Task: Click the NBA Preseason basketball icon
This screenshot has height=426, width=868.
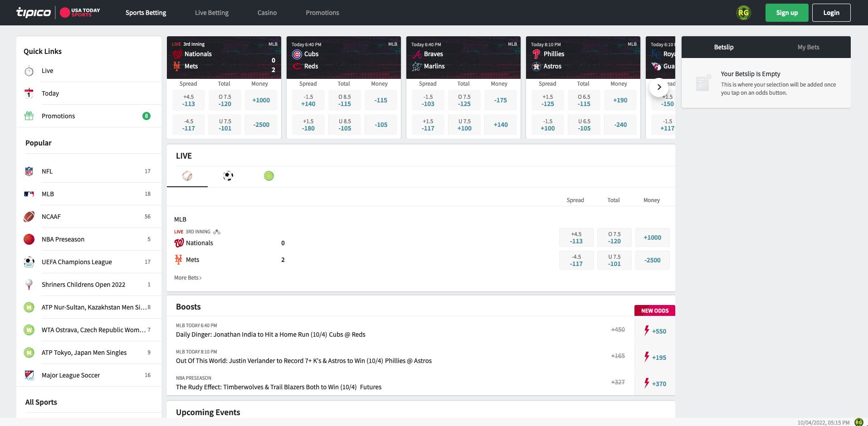Action: coord(29,239)
